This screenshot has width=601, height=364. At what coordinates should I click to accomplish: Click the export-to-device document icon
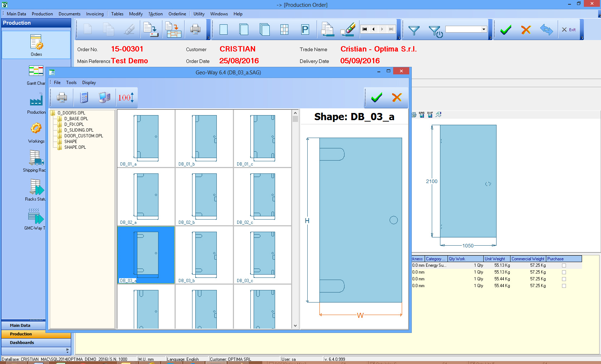tap(151, 29)
